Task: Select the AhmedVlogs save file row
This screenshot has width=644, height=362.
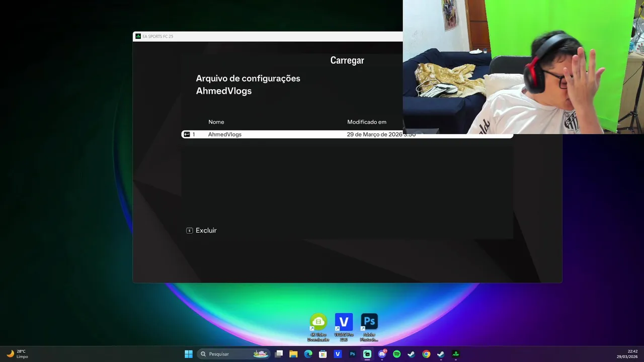Action: pyautogui.click(x=347, y=134)
